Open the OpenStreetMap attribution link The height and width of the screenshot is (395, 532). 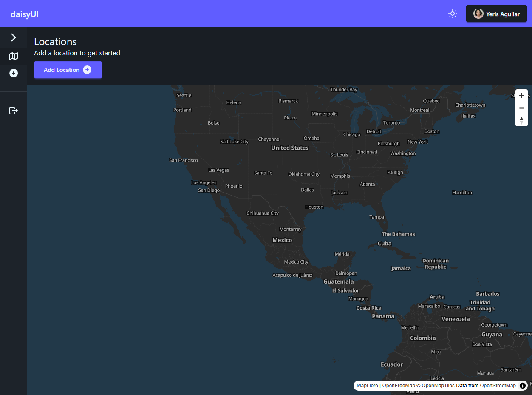498,386
